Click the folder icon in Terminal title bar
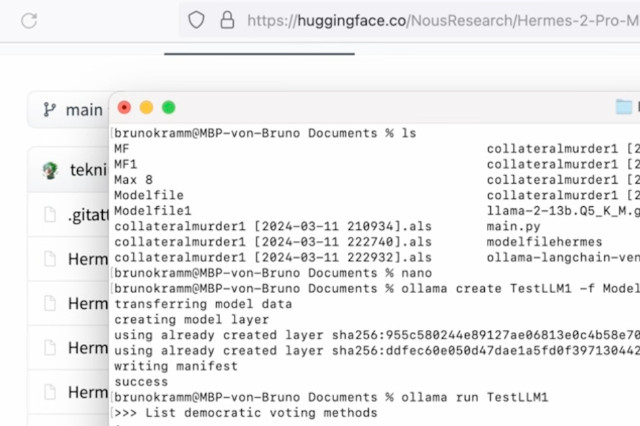Image resolution: width=640 pixels, height=426 pixels. click(x=624, y=107)
